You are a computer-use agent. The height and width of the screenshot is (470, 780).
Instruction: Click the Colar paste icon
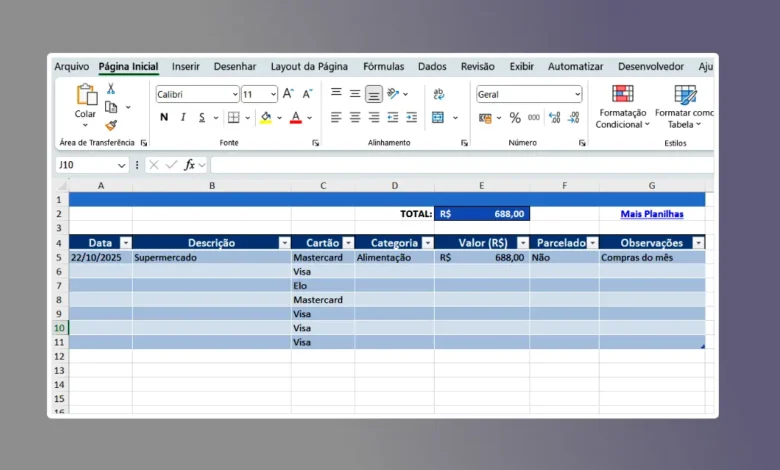(x=86, y=94)
